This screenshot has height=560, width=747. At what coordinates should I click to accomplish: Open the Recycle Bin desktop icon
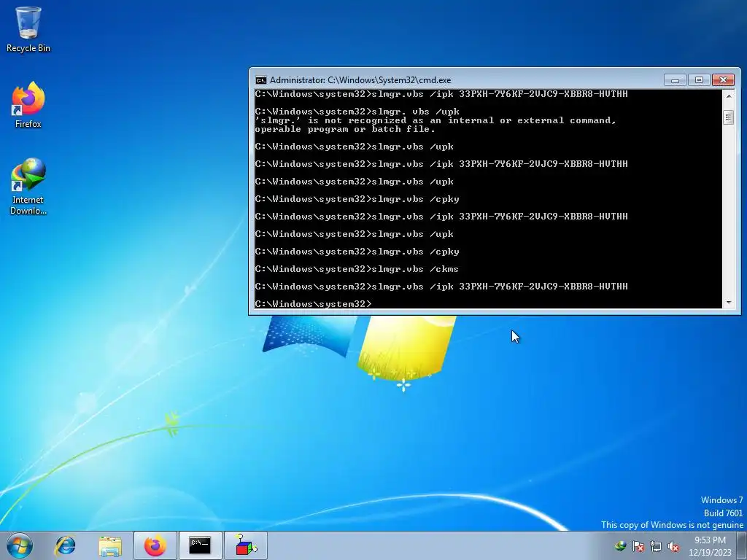point(28,29)
